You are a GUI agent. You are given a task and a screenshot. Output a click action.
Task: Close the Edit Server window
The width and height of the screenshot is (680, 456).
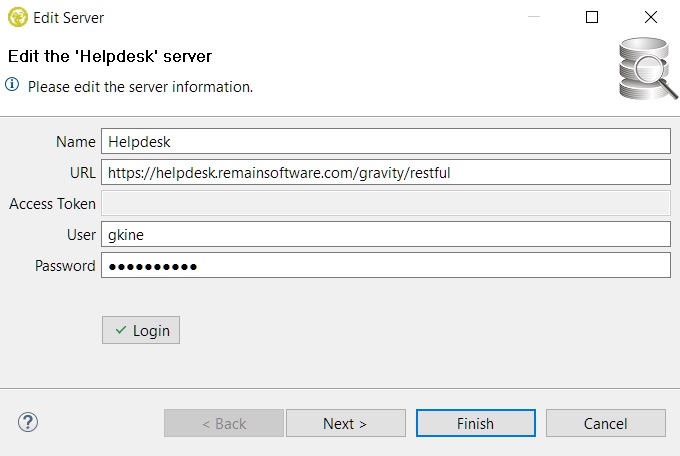(x=651, y=17)
